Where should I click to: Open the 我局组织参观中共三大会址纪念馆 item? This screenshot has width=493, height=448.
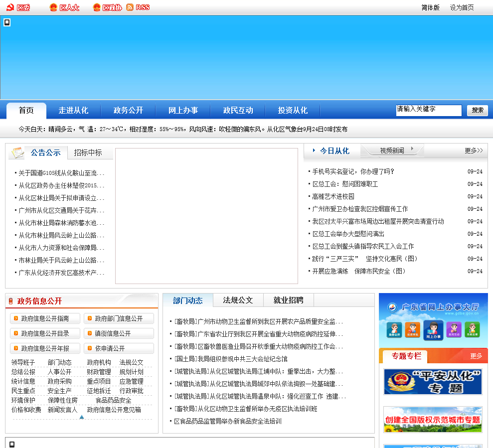coord(231,359)
